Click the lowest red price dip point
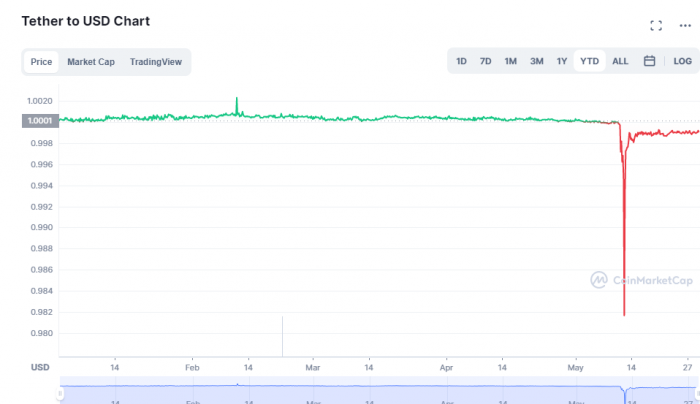Screen dimensions: 700x404 click(624, 315)
